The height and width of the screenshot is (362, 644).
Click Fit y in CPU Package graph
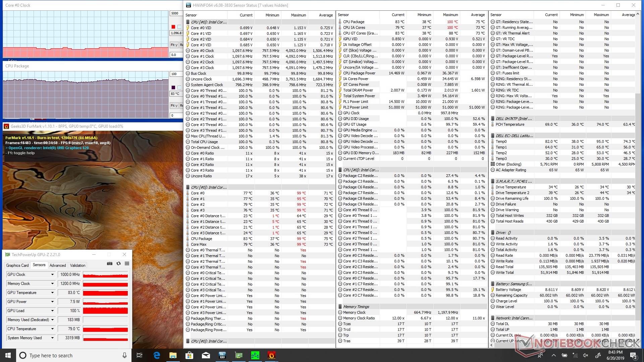point(174,105)
